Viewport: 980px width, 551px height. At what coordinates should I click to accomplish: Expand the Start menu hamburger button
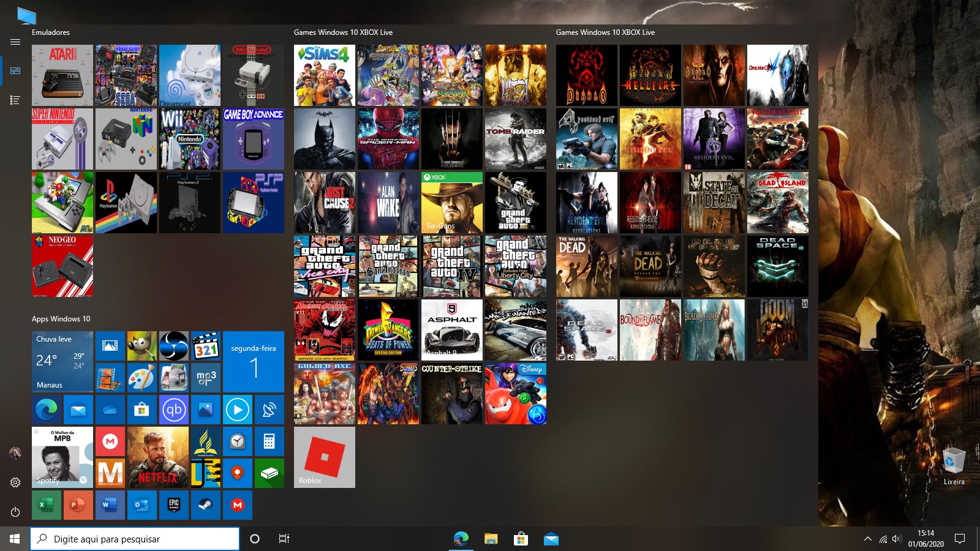click(15, 42)
